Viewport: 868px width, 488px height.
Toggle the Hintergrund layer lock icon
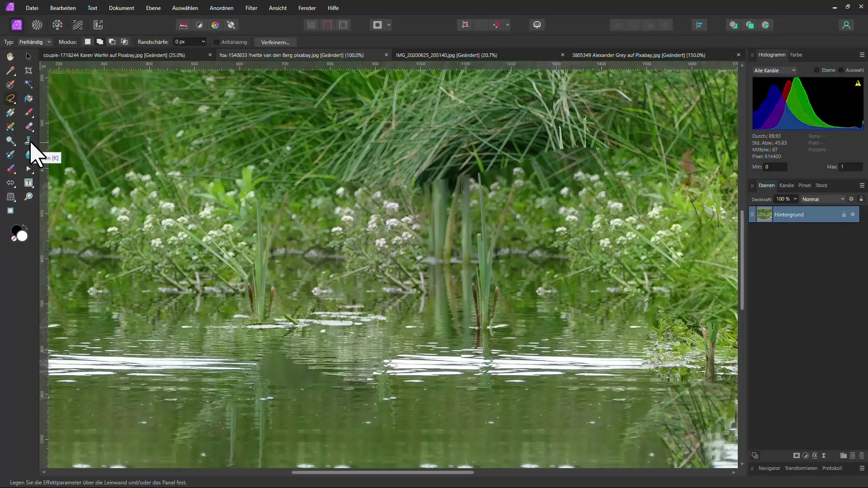(x=844, y=215)
